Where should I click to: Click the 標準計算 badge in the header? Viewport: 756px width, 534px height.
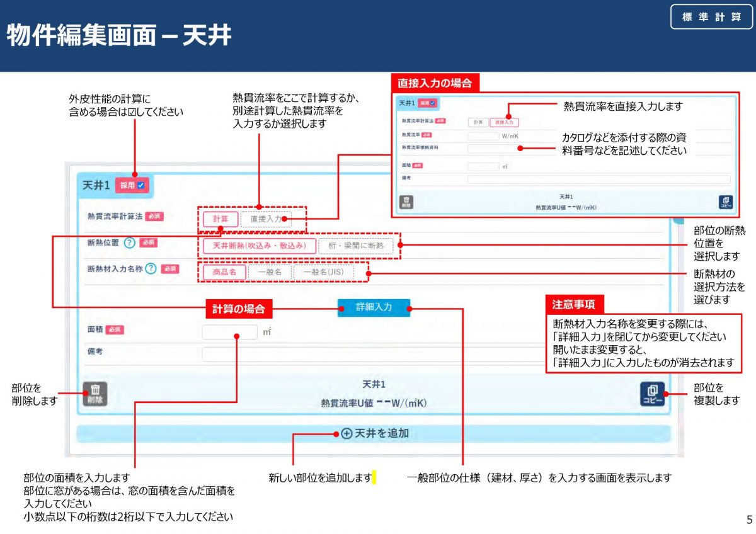coord(711,17)
